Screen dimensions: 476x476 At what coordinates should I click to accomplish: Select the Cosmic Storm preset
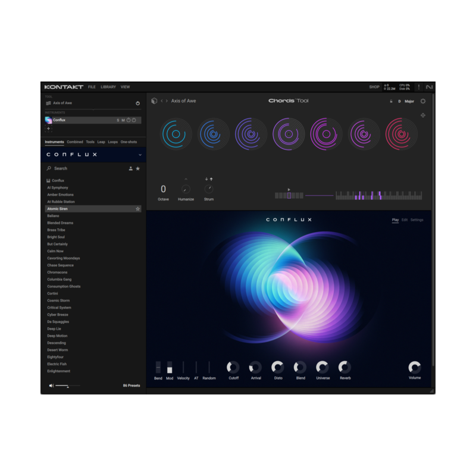[x=58, y=300]
